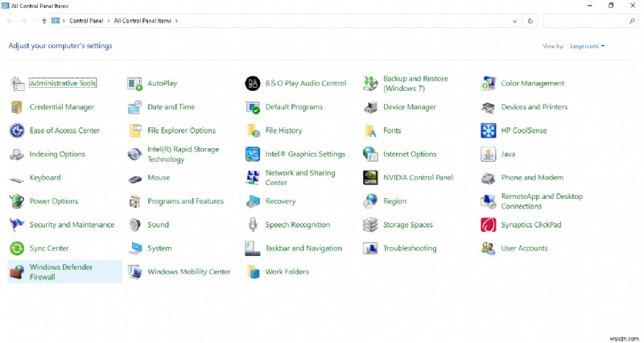This screenshot has width=644, height=343.
Task: Click the NVIDIA Control Panel icon
Action: pyautogui.click(x=370, y=178)
